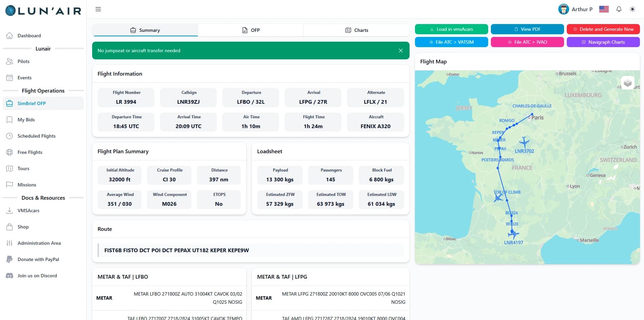This screenshot has height=320, width=644.
Task: Open the Discord icon in sidebar
Action: (x=9, y=276)
